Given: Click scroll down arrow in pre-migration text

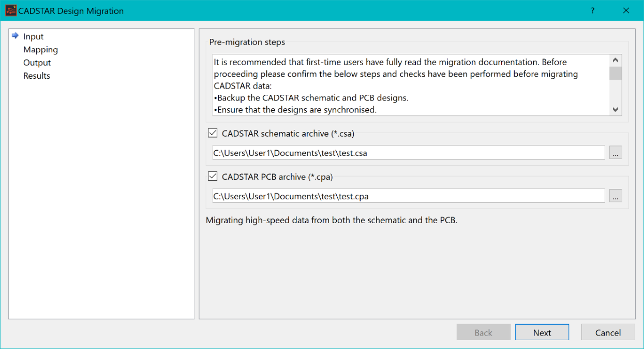Looking at the screenshot, I should tap(616, 109).
